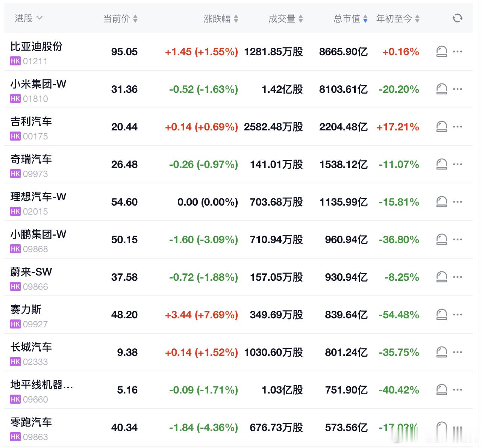
Task: Click the +3.44 (+7.69%) change value
Action: 202,315
